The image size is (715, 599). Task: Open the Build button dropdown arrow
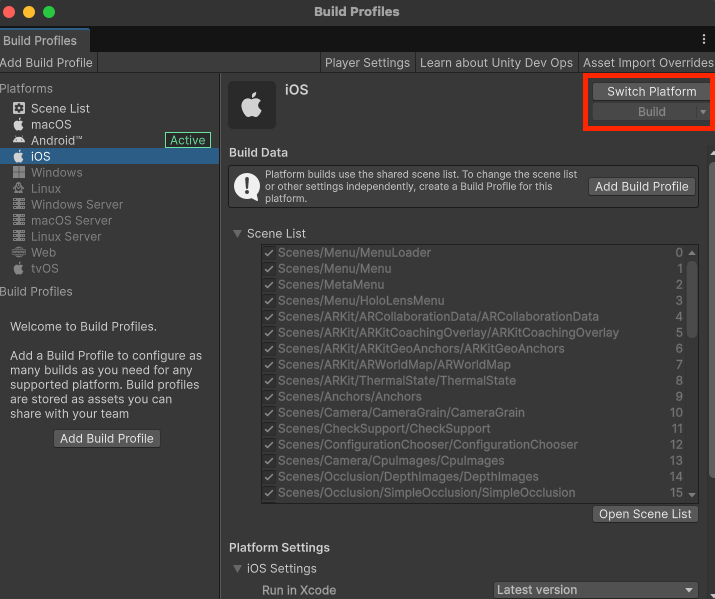(x=703, y=112)
